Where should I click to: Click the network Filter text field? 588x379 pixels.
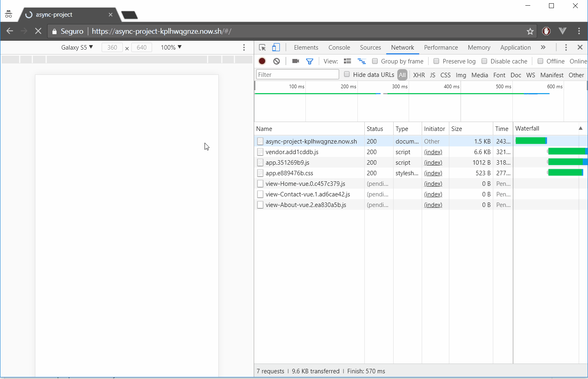pos(297,74)
